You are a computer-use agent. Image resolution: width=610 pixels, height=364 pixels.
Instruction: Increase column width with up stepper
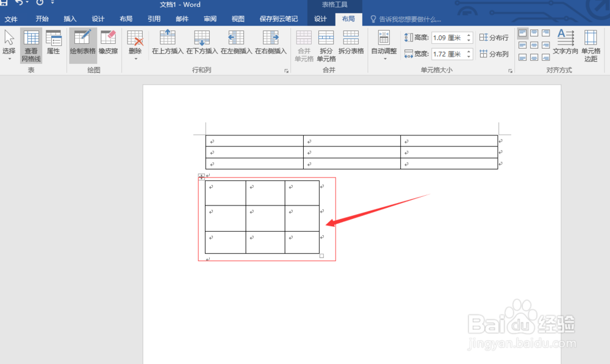click(468, 52)
